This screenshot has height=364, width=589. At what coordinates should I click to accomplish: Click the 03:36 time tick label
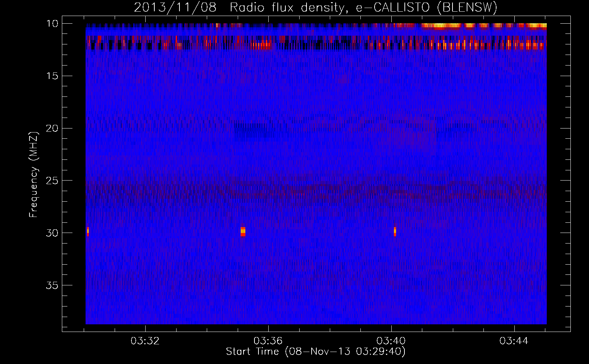pos(268,341)
